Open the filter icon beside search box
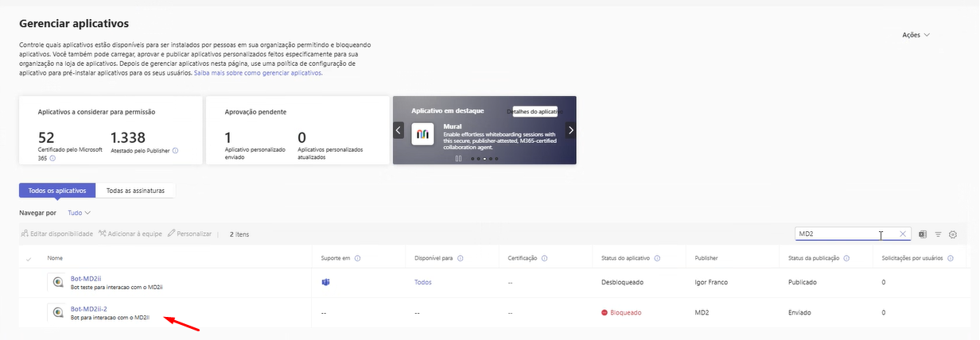 coord(938,234)
